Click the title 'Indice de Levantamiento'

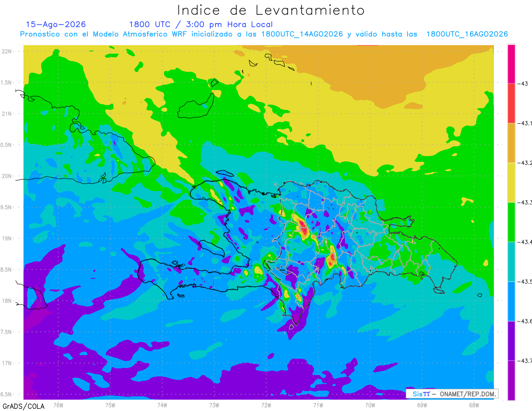(271, 10)
